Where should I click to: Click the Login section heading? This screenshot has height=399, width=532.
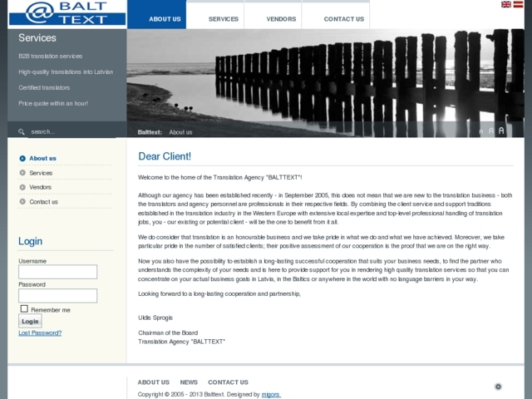[x=30, y=241]
